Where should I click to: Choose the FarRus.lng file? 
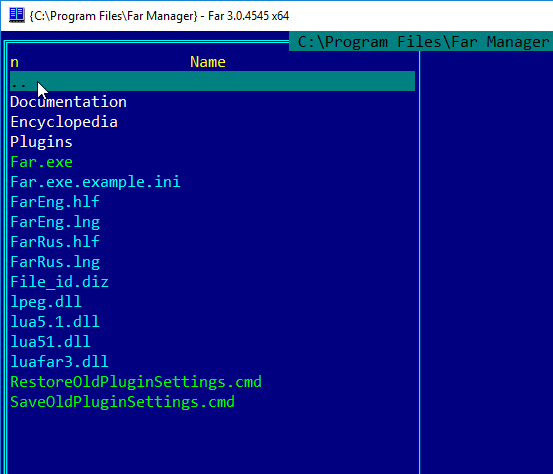[55, 262]
